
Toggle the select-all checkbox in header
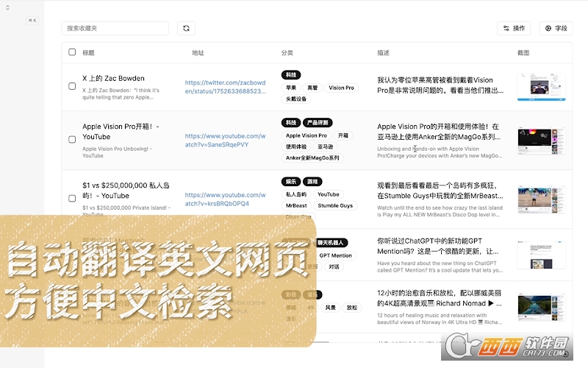coord(72,52)
